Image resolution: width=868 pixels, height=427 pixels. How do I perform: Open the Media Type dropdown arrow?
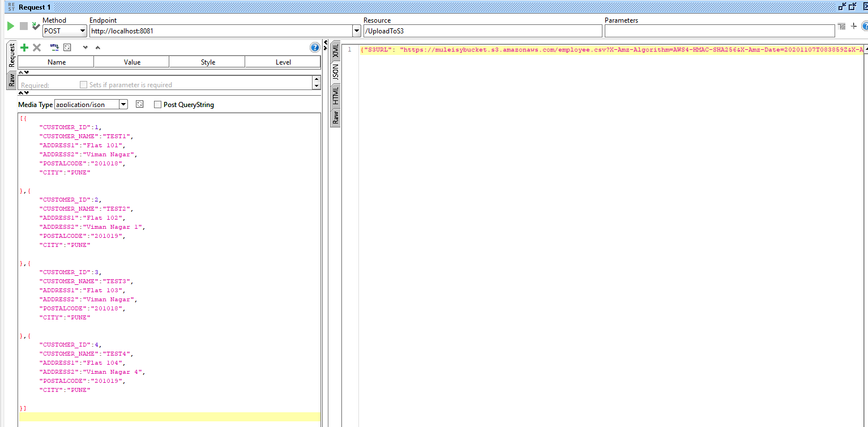tap(123, 105)
